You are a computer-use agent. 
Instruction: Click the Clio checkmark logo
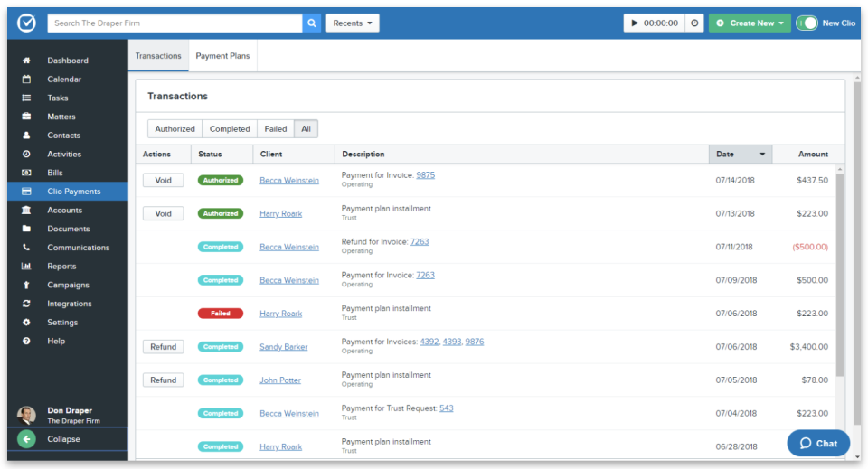point(26,23)
